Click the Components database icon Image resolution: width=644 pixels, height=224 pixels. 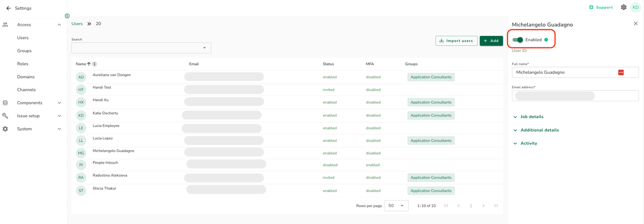click(x=5, y=103)
